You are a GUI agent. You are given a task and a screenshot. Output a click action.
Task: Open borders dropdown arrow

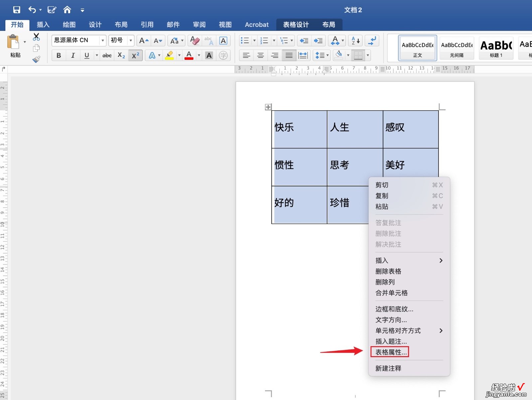(x=368, y=55)
